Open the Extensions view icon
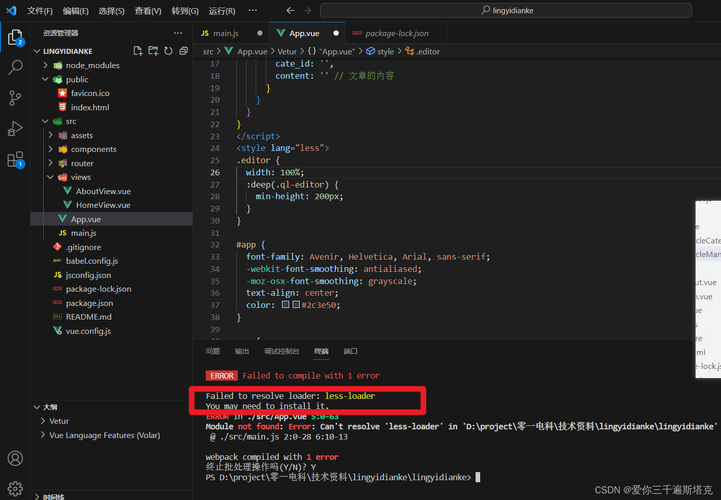721x500 pixels. point(15,160)
